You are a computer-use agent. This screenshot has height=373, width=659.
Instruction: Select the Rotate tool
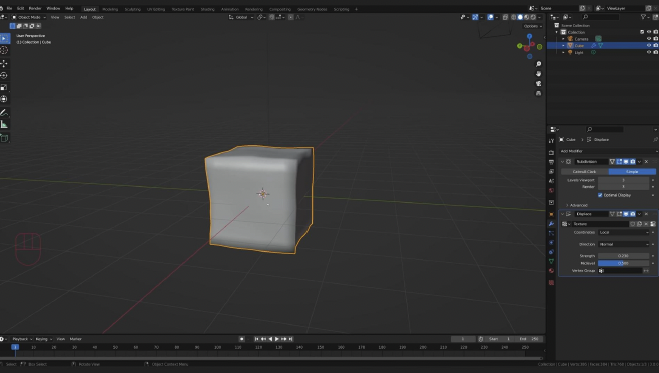4,76
